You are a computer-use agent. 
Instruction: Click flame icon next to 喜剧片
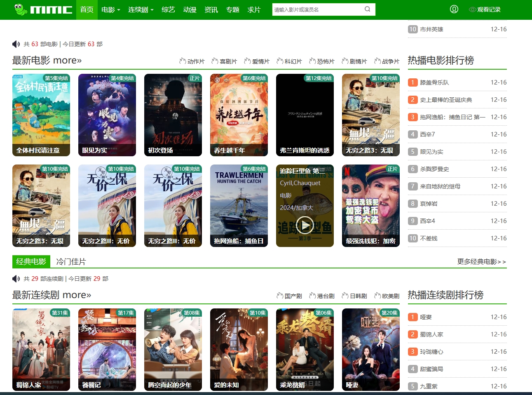(x=215, y=61)
